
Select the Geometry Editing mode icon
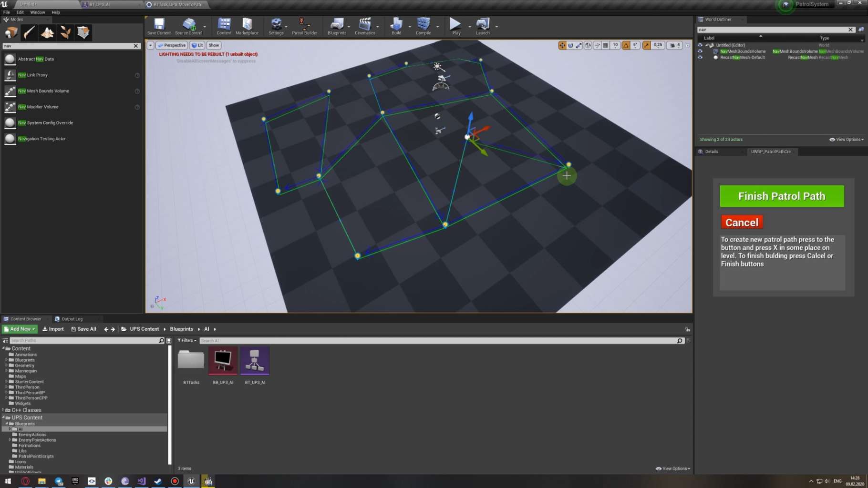83,32
